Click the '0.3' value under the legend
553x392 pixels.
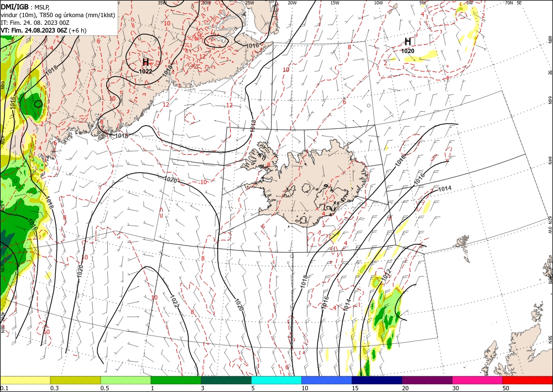coord(54,388)
